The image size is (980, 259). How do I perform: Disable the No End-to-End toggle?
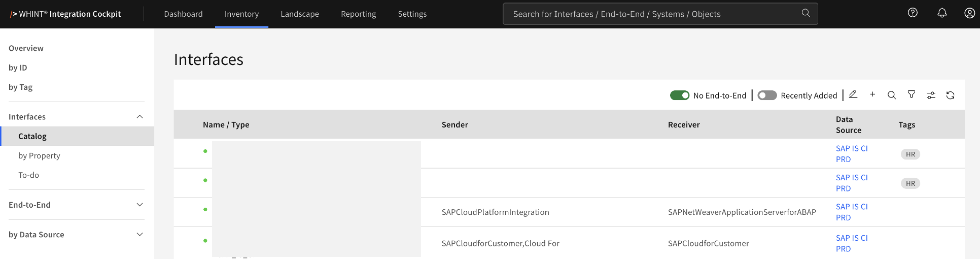click(680, 95)
